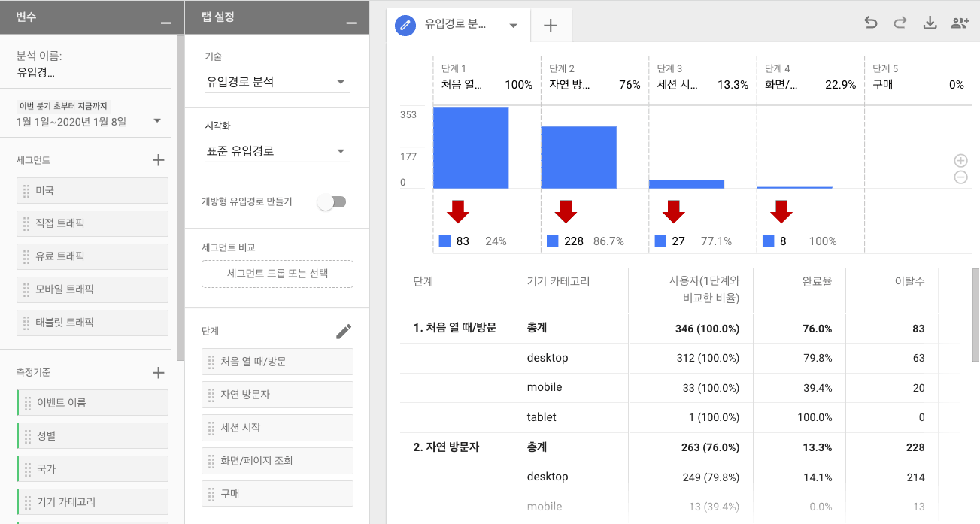
Task: Edit funnel steps with the pencil icon
Action: pyautogui.click(x=344, y=332)
